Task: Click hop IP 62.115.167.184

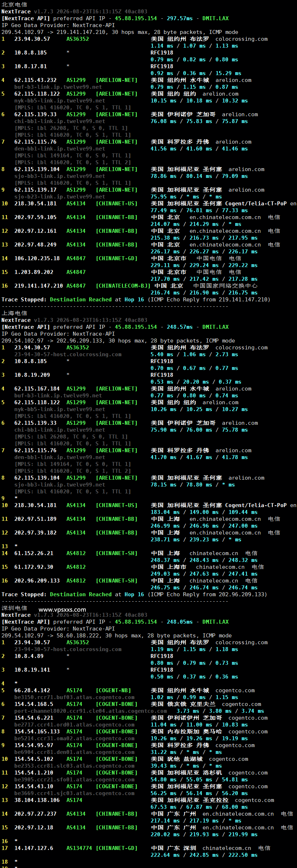Action: (37, 389)
